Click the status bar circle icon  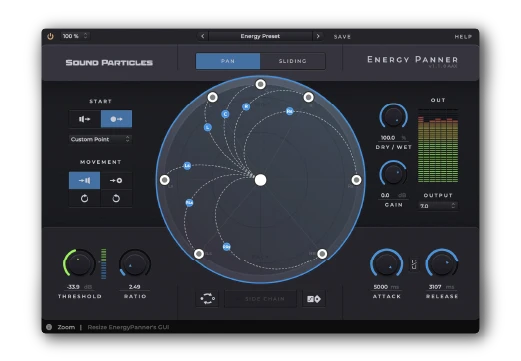[49, 327]
